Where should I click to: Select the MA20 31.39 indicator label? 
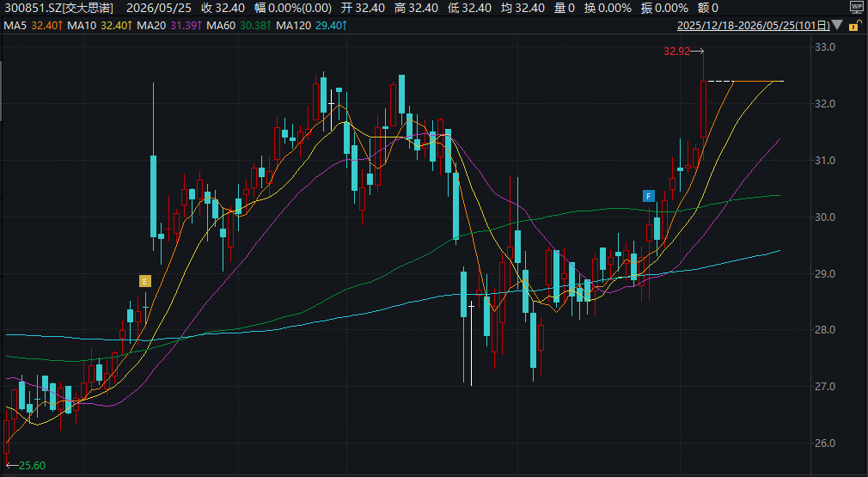click(x=168, y=26)
